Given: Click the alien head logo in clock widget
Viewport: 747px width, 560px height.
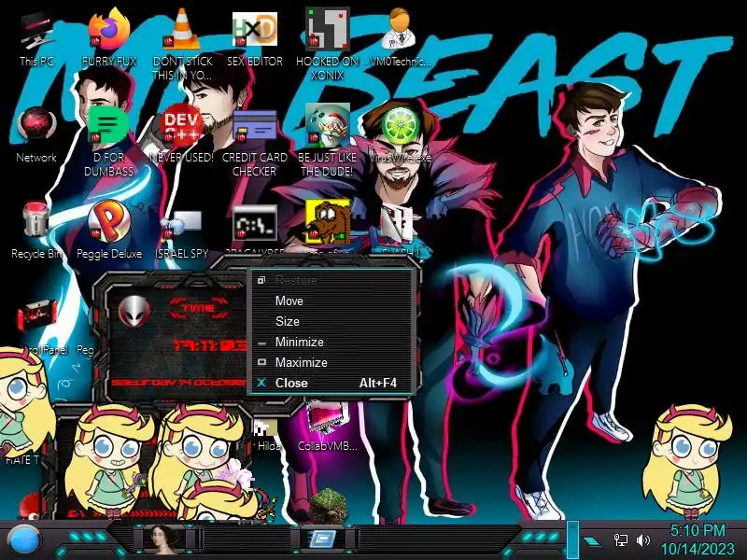Looking at the screenshot, I should click(x=134, y=311).
